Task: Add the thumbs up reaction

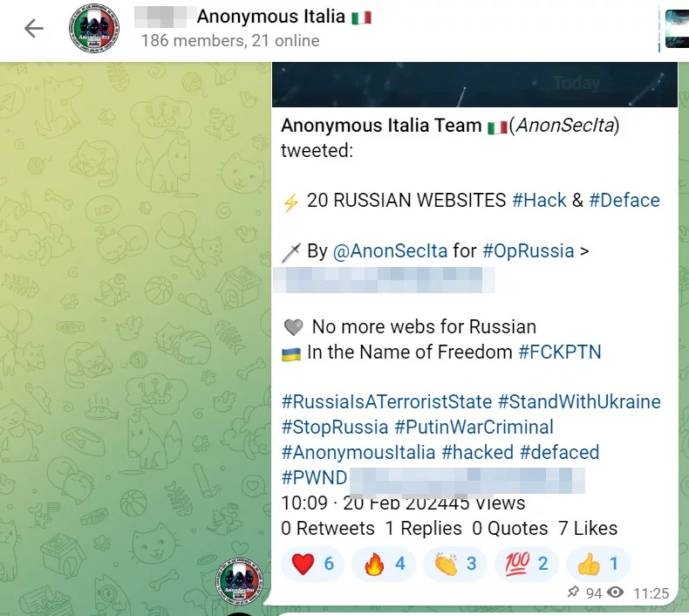Action: [598, 564]
